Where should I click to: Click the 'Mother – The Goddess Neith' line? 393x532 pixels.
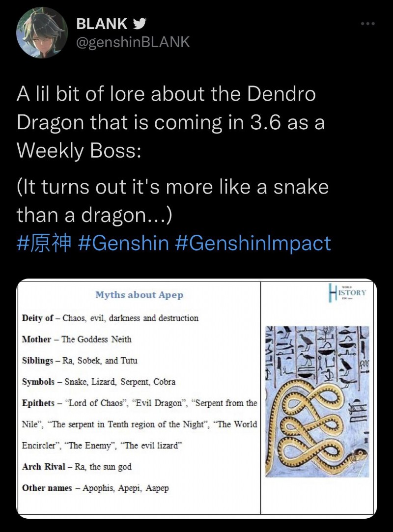(77, 339)
